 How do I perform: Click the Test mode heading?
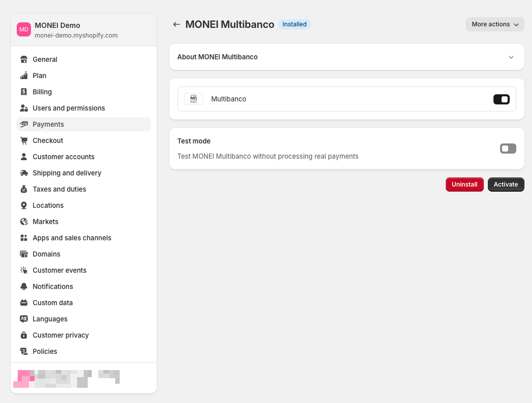pyautogui.click(x=194, y=141)
